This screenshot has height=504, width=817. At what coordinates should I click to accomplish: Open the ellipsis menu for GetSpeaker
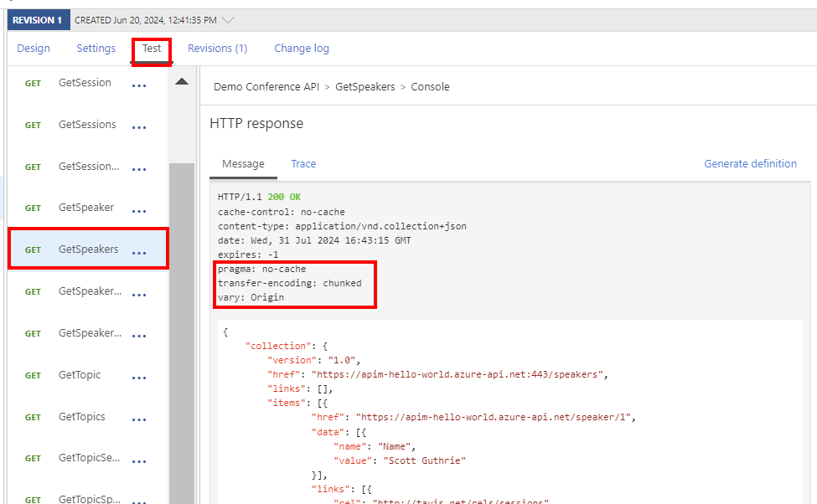pos(139,211)
